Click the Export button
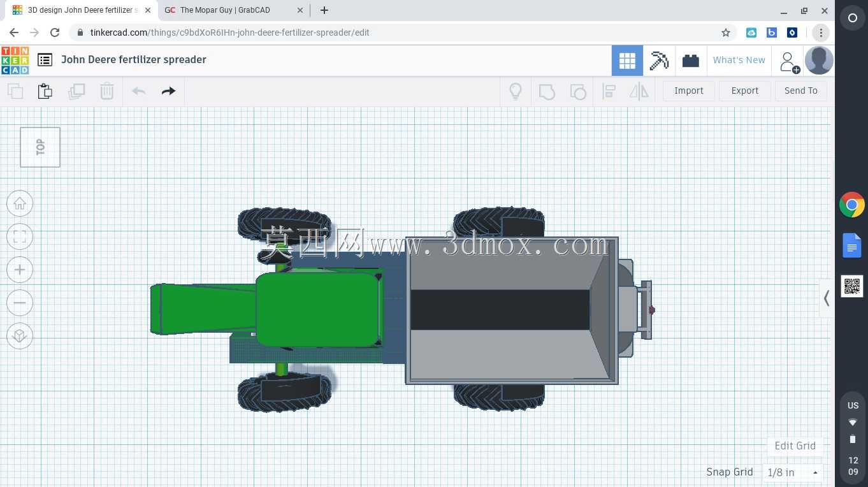 745,91
